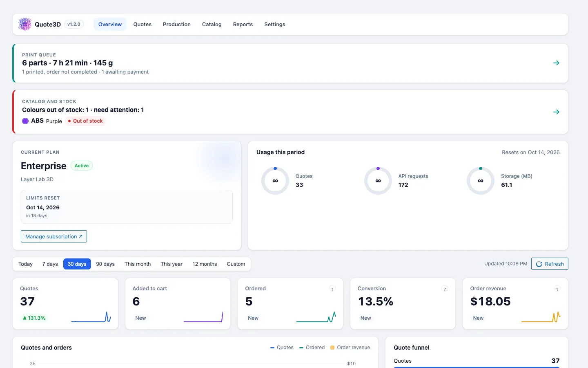Select the 12 months range
This screenshot has height=368, width=588.
[x=205, y=264]
